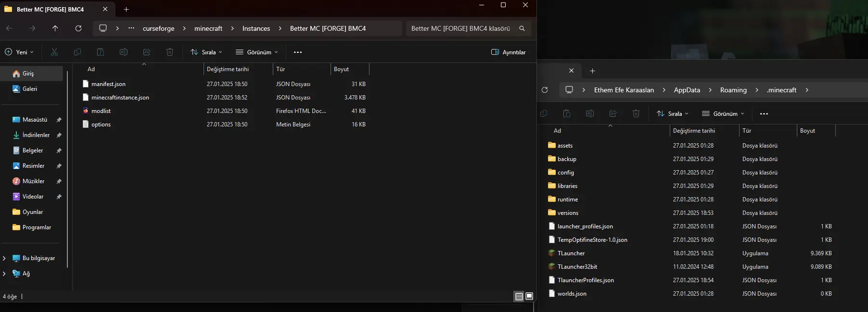868x312 pixels.
Task: Add a new tab in Better MC window
Action: tap(126, 9)
